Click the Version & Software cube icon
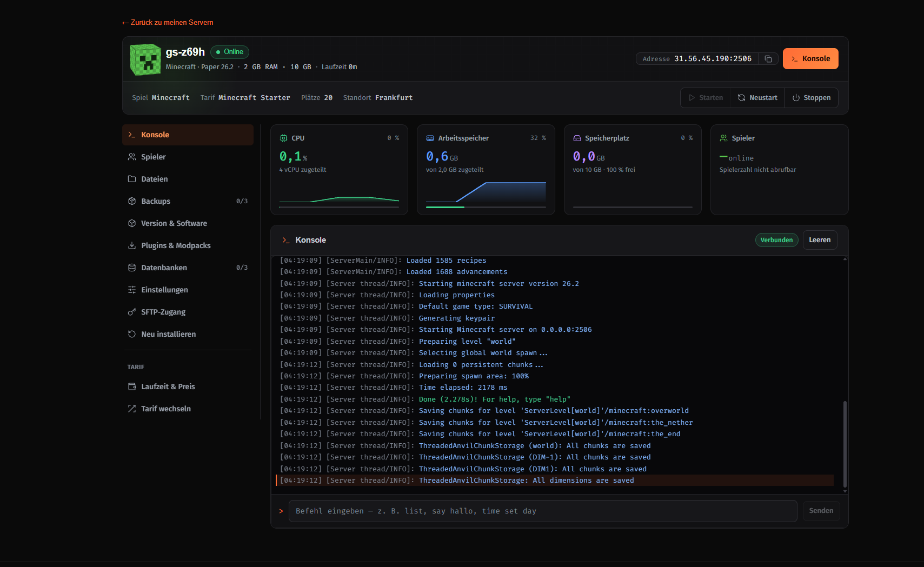 [132, 223]
